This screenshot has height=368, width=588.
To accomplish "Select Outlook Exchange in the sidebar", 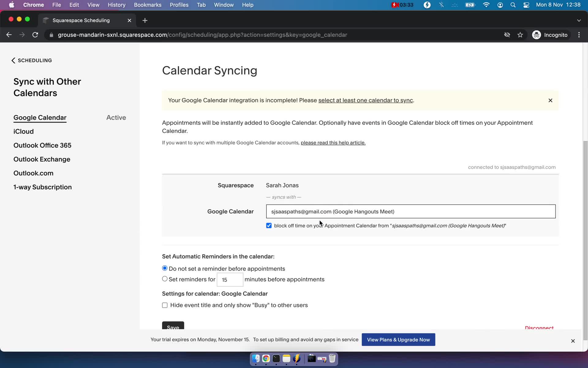I will pos(42,159).
